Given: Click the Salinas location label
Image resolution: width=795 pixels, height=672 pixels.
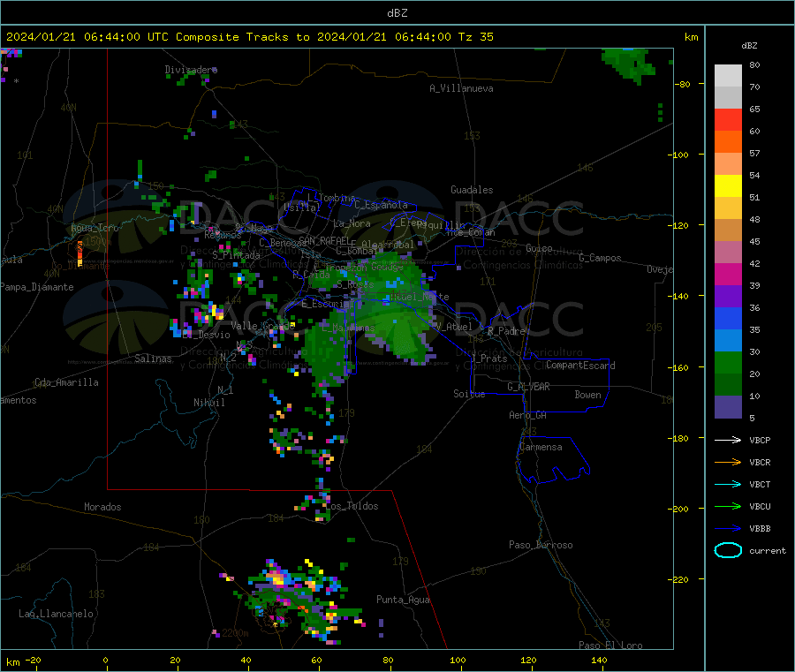Looking at the screenshot, I should click(x=153, y=359).
